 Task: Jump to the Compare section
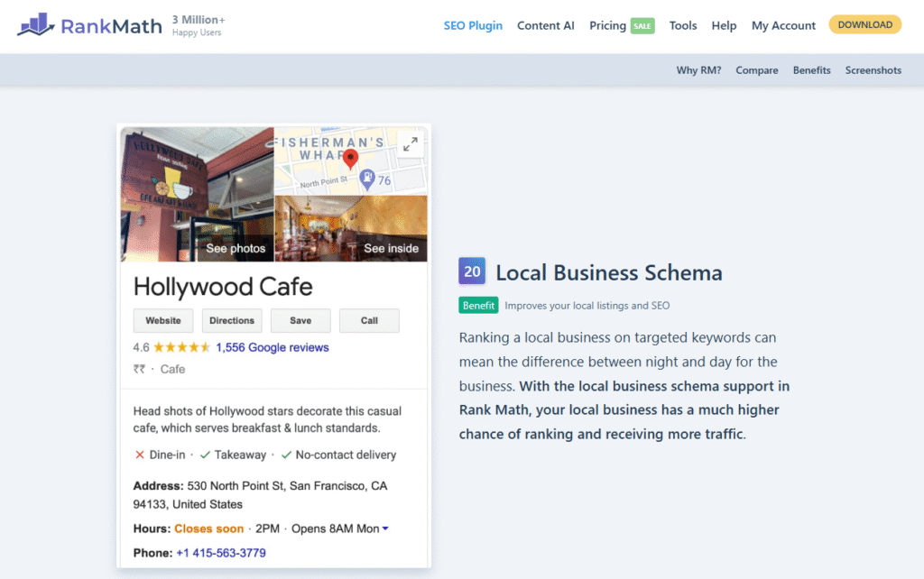click(x=756, y=70)
